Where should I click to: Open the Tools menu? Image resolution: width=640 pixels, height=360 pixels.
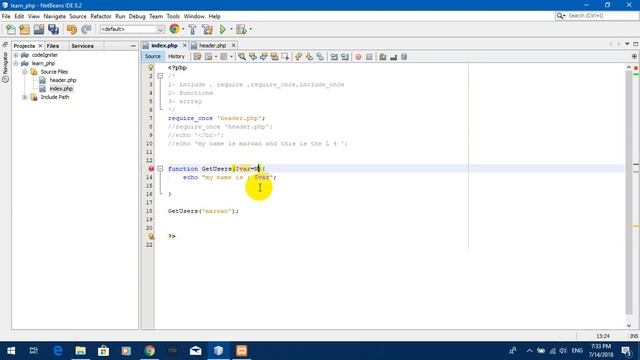[x=173, y=16]
